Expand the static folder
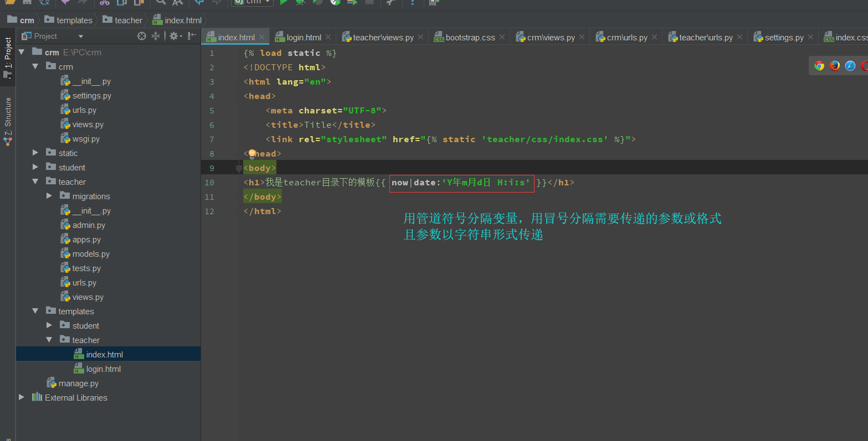The height and width of the screenshot is (441, 868). click(35, 153)
